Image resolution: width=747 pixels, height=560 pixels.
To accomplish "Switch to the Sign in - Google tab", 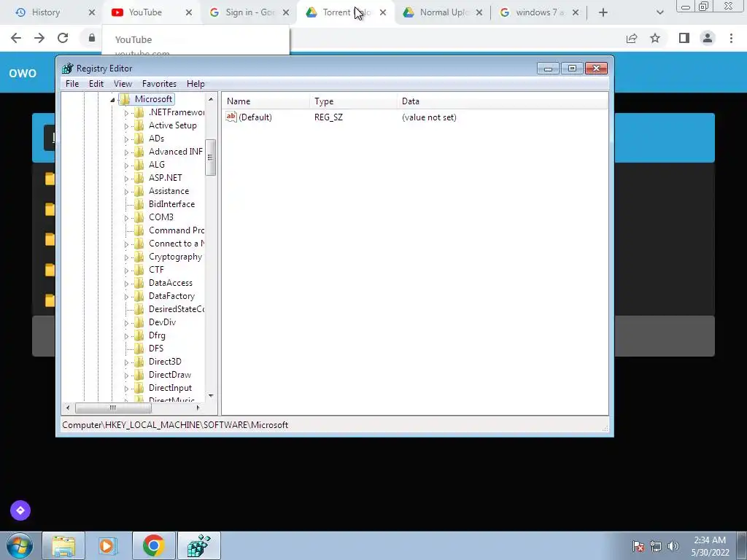I will click(x=249, y=12).
